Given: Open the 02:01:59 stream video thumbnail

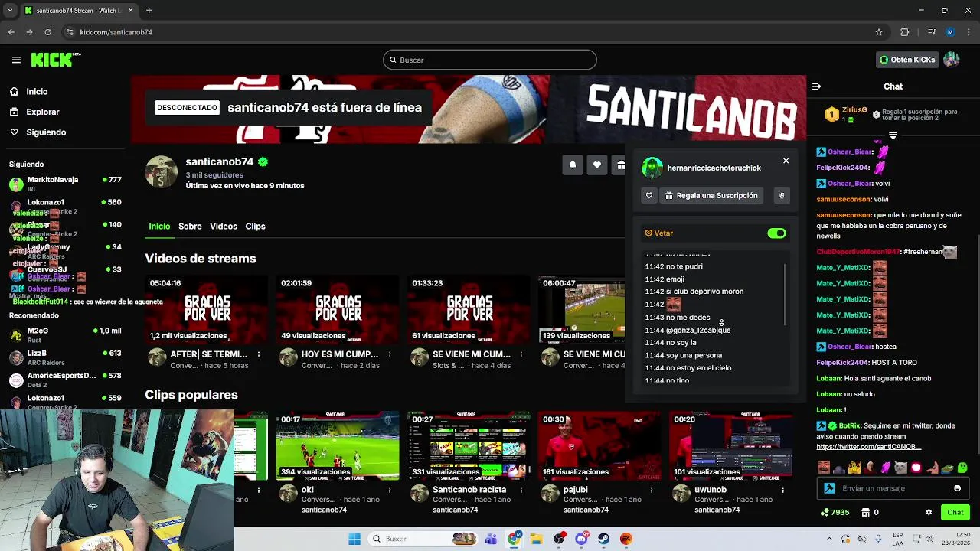Looking at the screenshot, I should [338, 309].
